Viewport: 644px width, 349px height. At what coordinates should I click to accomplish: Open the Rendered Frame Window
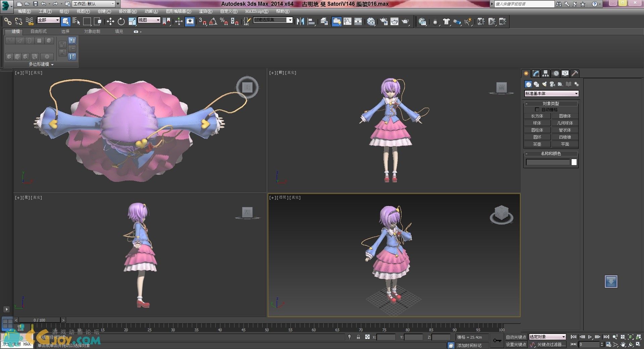[394, 21]
